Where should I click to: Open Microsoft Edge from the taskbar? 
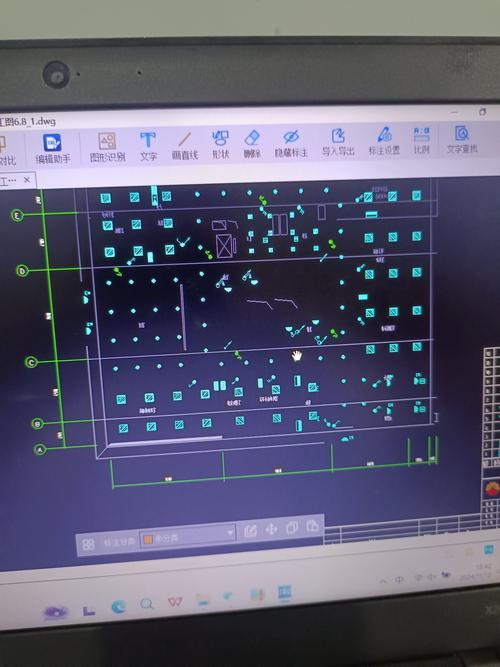(x=119, y=607)
